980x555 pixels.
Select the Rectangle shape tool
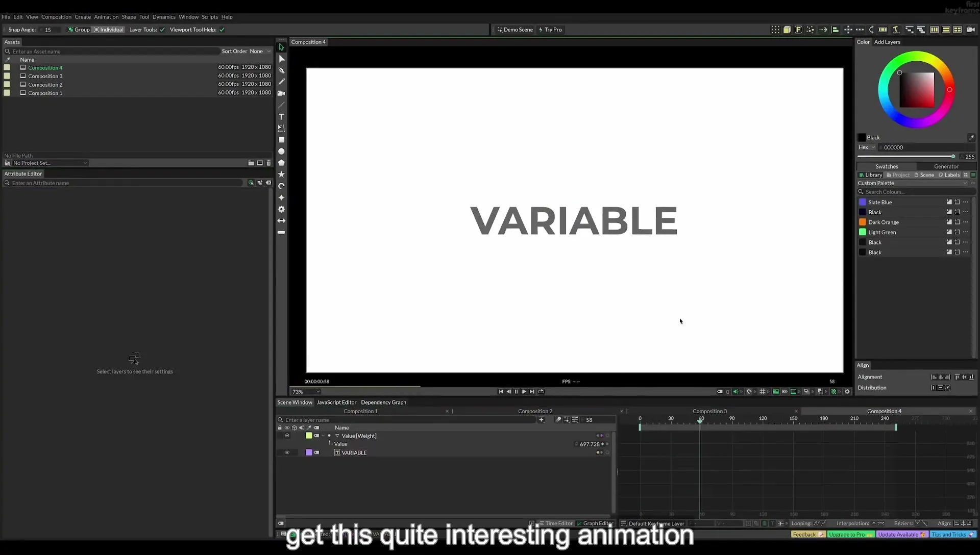pos(281,140)
